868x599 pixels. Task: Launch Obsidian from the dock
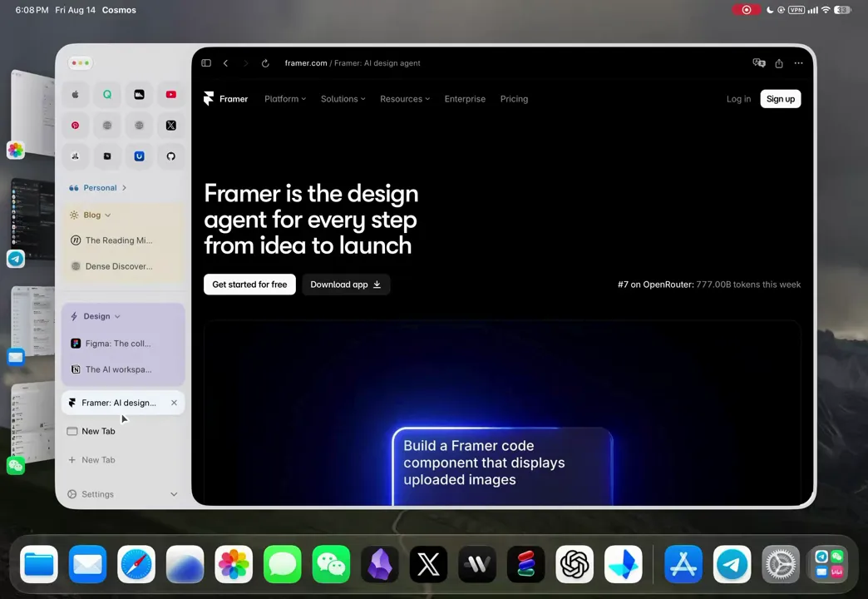tap(380, 564)
